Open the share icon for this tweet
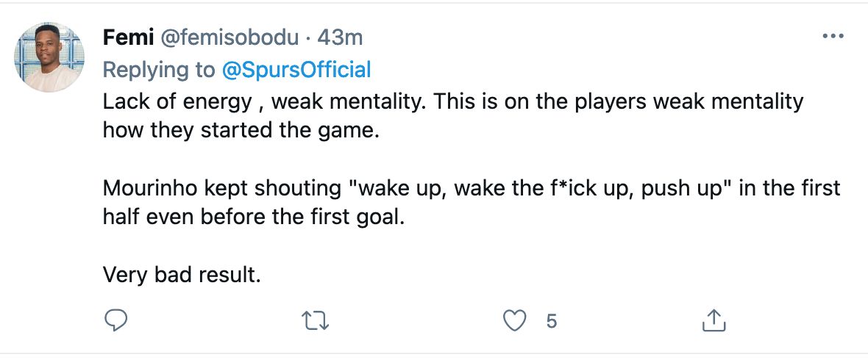Image resolution: width=868 pixels, height=363 pixels. point(714,320)
